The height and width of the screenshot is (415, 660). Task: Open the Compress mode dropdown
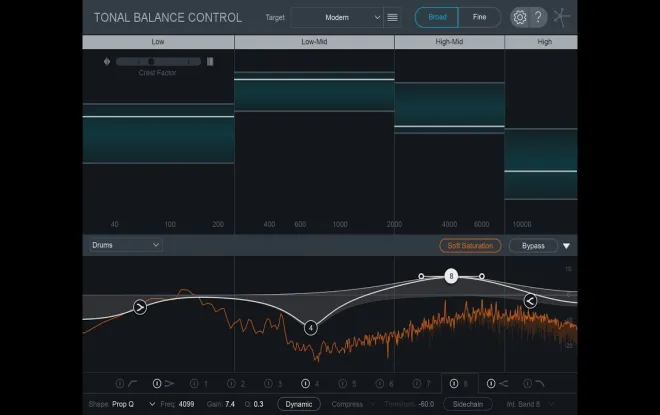click(x=353, y=404)
